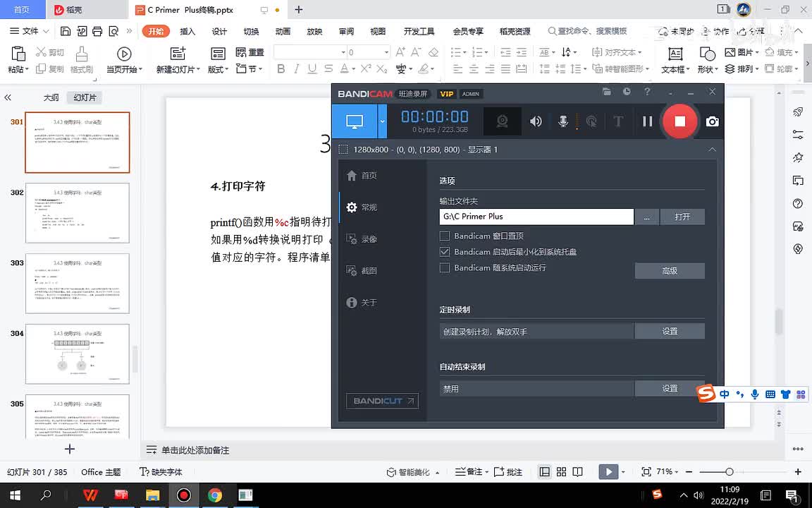Toggle Bandicam text overlay T icon
The image size is (812, 508).
tap(617, 121)
